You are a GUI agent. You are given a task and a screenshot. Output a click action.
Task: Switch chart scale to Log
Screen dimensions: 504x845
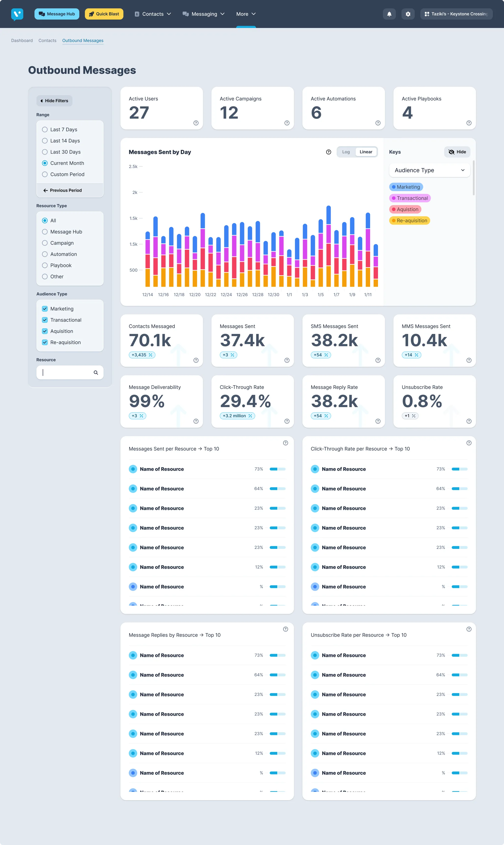coord(346,152)
